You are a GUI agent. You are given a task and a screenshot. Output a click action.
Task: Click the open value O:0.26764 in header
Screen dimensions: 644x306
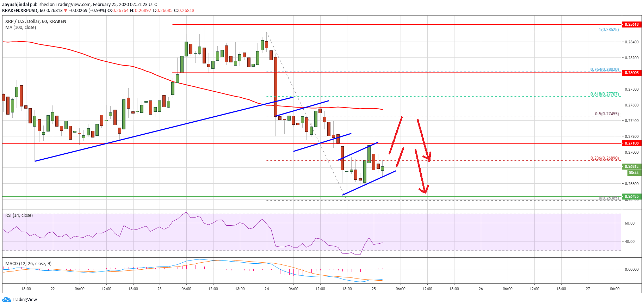(x=118, y=11)
